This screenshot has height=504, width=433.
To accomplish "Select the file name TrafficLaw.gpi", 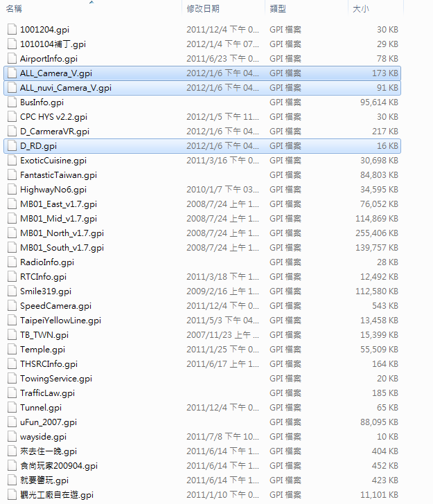I will point(47,393).
